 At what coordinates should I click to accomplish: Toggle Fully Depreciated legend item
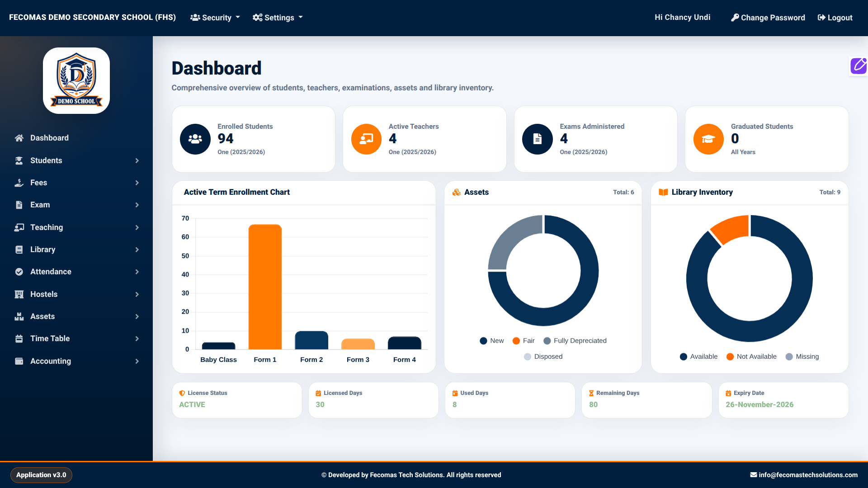(575, 341)
